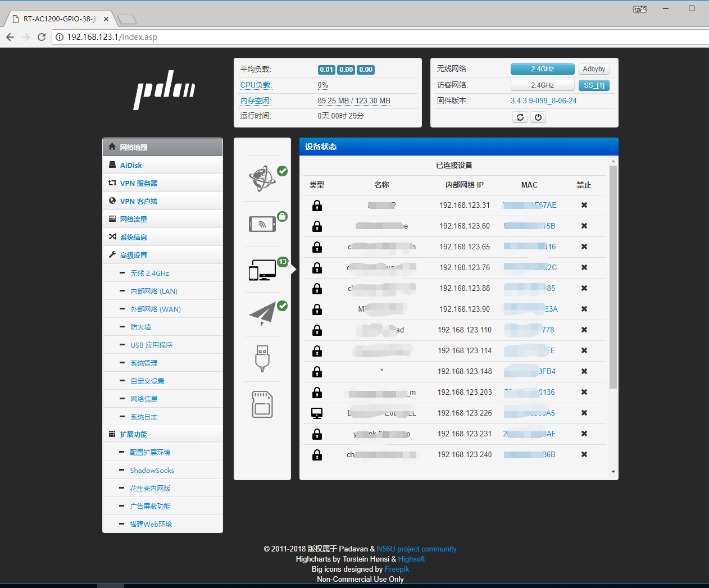The width and height of the screenshot is (709, 588).
Task: Click the lock type icon for 192.168.123.148
Action: coord(317,372)
